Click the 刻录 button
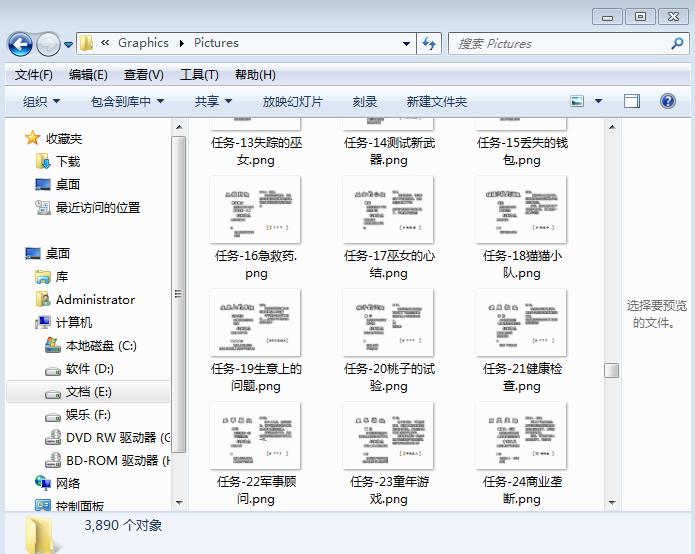This screenshot has width=695, height=554. pos(364,101)
